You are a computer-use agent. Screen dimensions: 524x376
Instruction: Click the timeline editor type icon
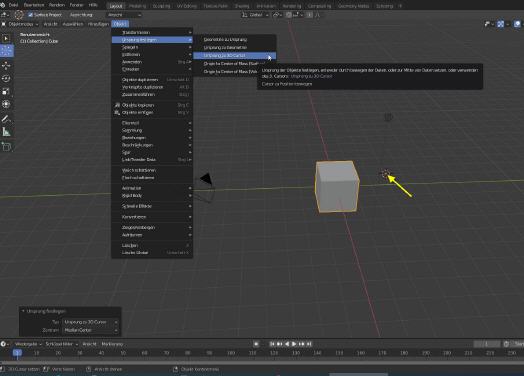[4, 344]
